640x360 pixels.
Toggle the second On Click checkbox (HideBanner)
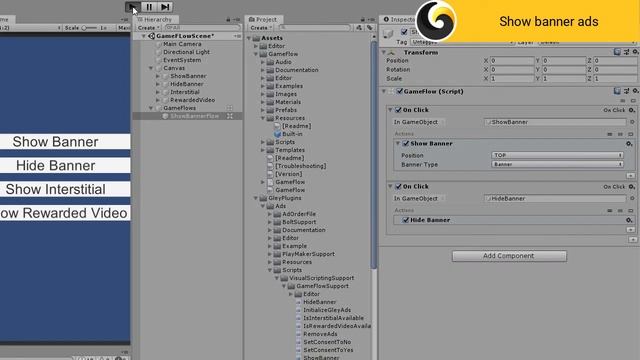(398, 186)
